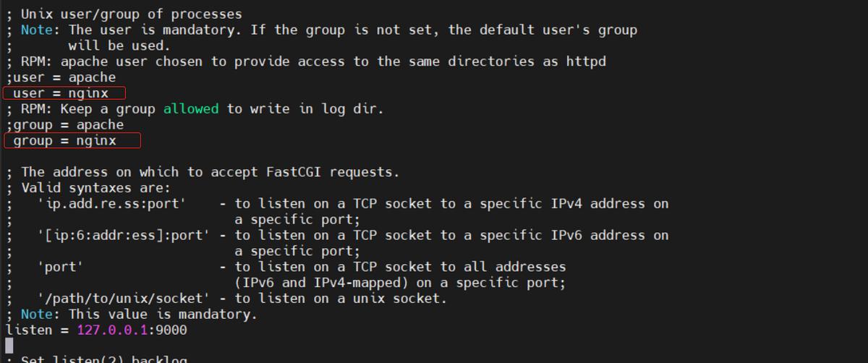This screenshot has width=868, height=363.
Task: Click the green 'allowed' word
Action: click(191, 109)
